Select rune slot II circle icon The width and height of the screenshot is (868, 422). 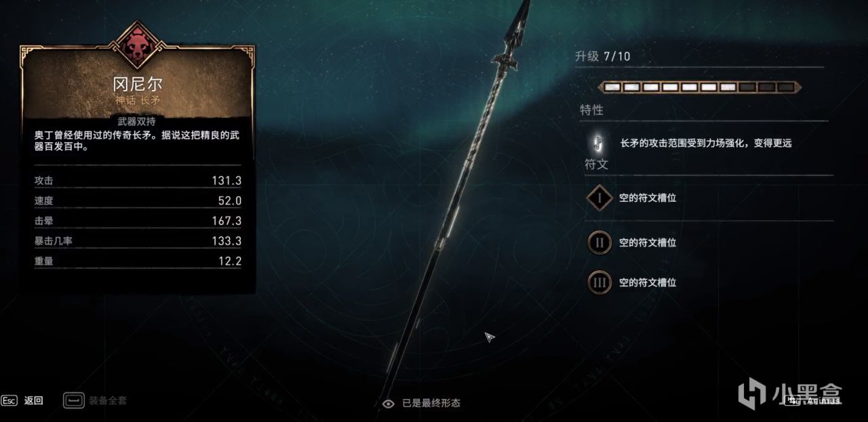pos(599,242)
